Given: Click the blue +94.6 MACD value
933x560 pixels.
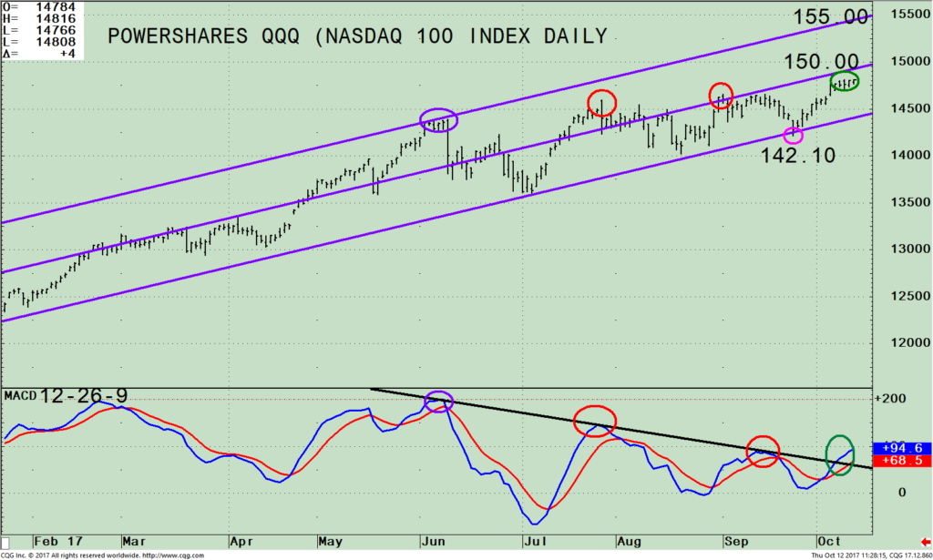Looking at the screenshot, I should click(x=902, y=448).
